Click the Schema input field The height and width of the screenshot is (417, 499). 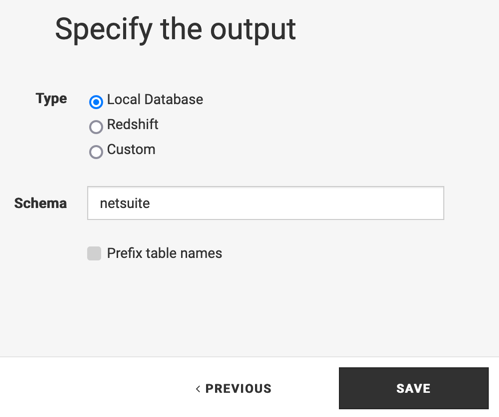pyautogui.click(x=265, y=203)
